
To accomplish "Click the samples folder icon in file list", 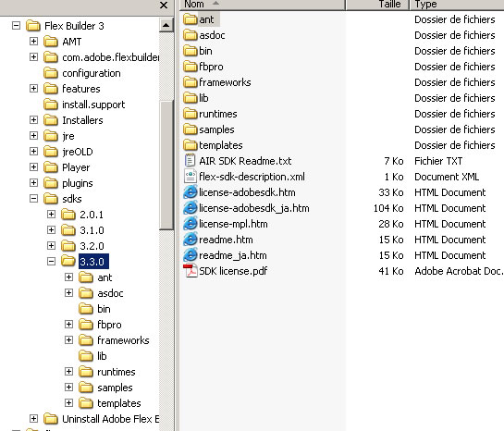I will (x=190, y=129).
